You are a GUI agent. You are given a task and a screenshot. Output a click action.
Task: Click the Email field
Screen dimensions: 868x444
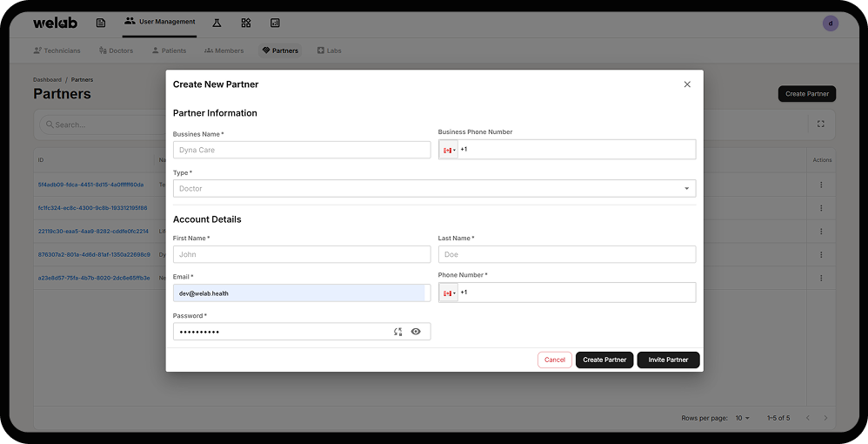tap(302, 293)
